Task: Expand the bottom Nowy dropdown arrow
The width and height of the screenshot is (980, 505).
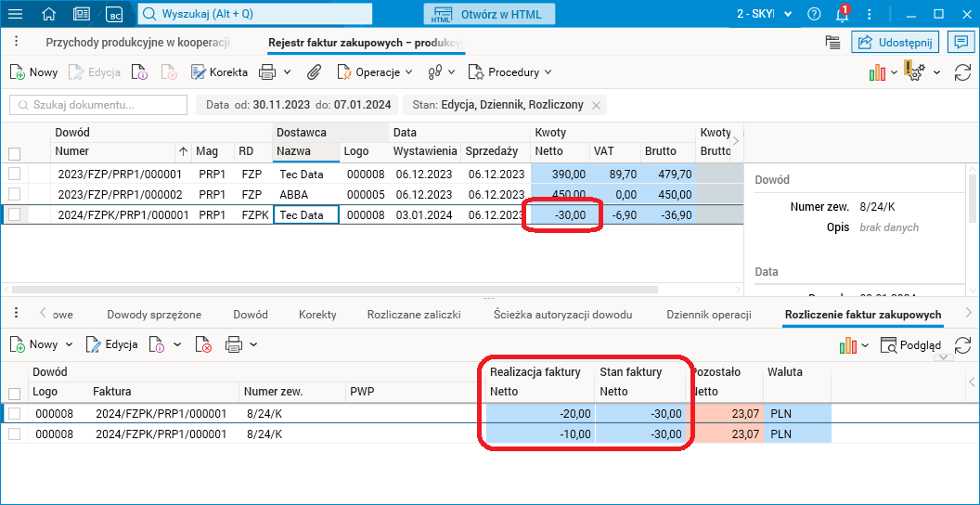Action: click(70, 344)
